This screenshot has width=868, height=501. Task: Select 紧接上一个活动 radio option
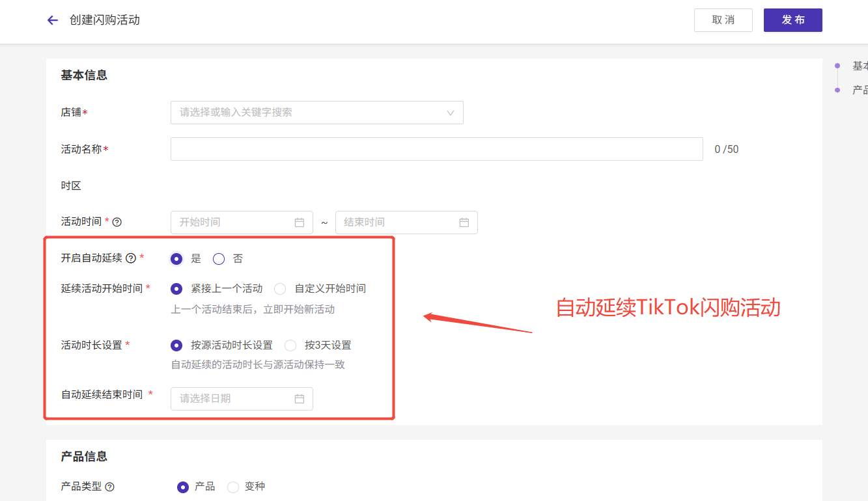tap(176, 288)
